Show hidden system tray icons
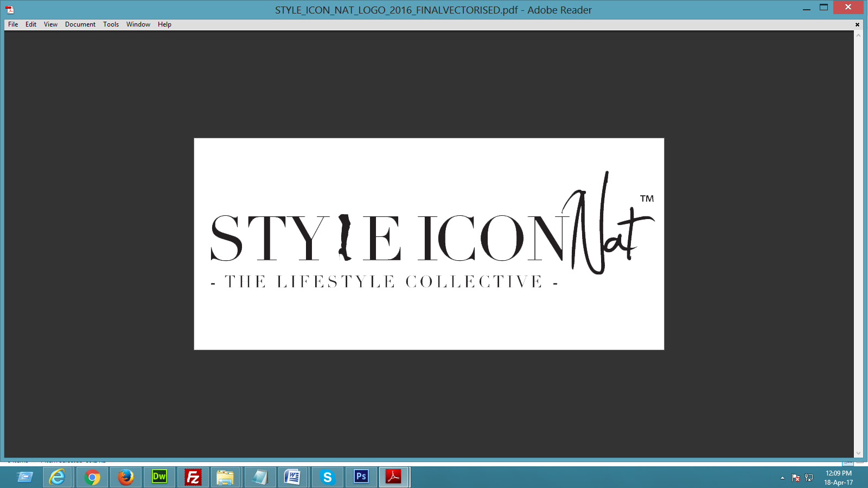The width and height of the screenshot is (868, 488). pyautogui.click(x=782, y=478)
